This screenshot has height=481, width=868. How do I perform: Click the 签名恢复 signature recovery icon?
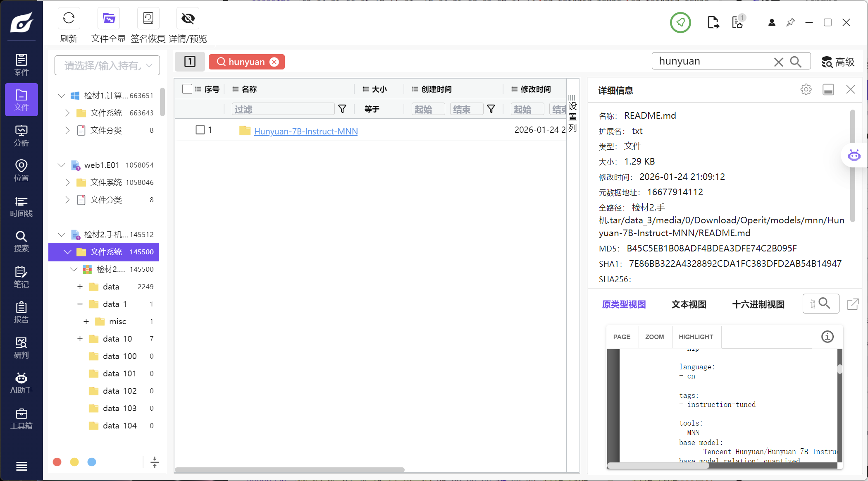(x=148, y=18)
